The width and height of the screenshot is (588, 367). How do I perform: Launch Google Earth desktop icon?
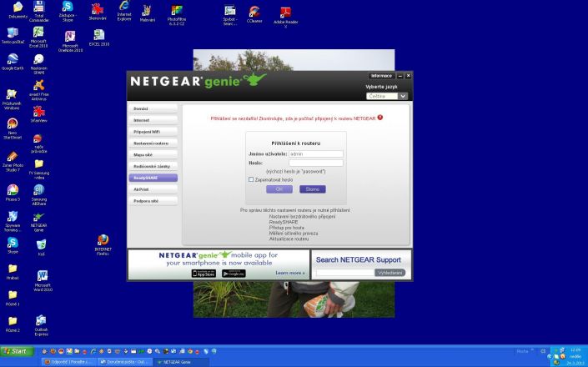tap(13, 62)
